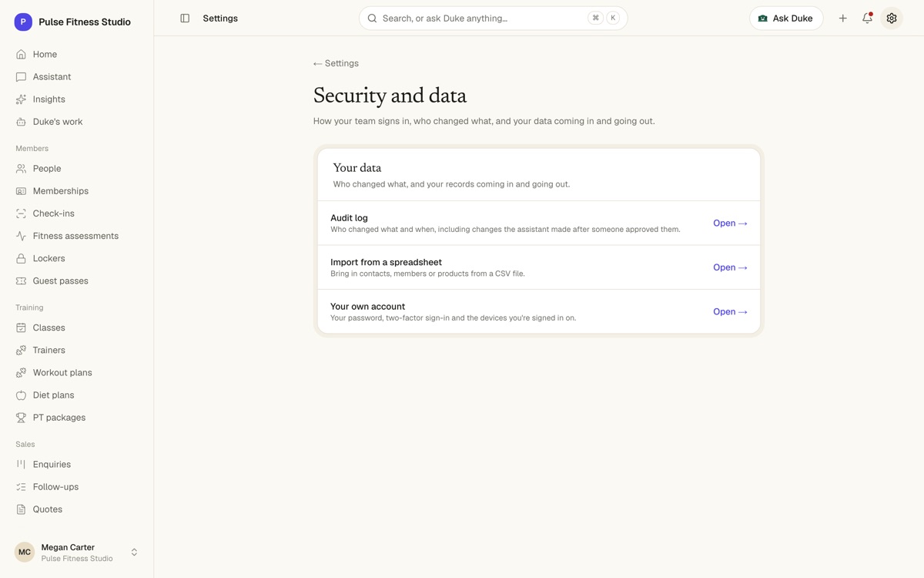Click the MC user avatar
The height and width of the screenshot is (578, 924).
click(25, 552)
